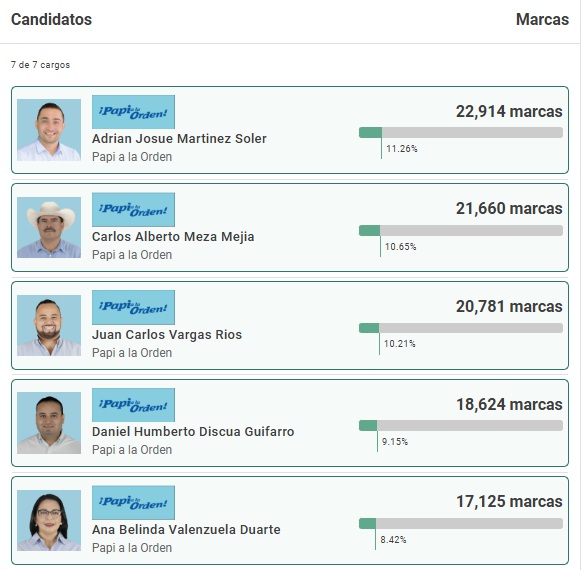
Task: Click Papi a la Orden logo above Daniel Humberto
Action: pyautogui.click(x=133, y=405)
